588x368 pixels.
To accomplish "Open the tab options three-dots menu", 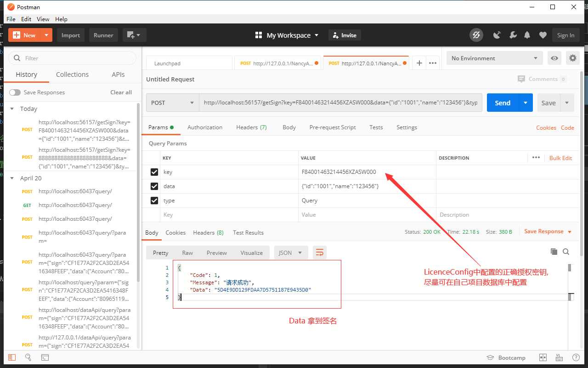I will click(432, 63).
